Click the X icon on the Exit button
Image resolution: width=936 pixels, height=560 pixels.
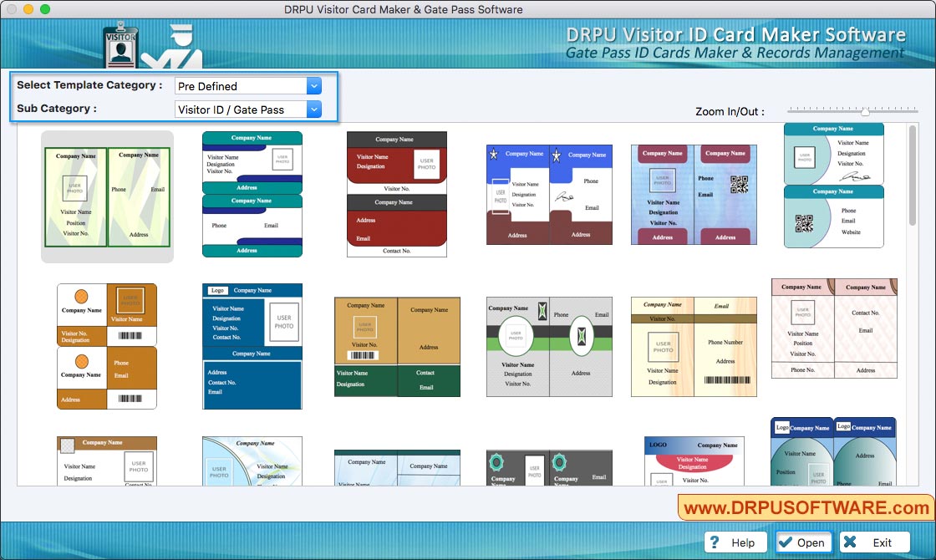point(850,542)
